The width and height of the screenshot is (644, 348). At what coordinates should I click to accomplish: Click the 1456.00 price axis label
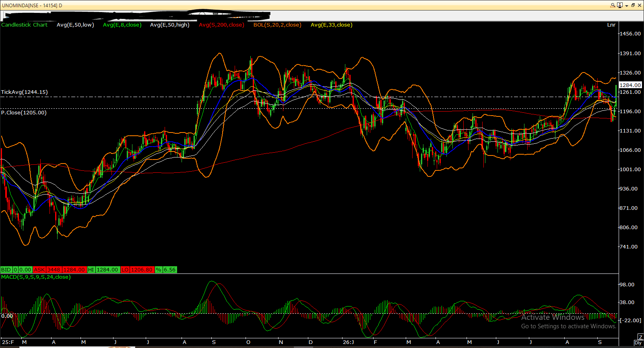(630, 34)
